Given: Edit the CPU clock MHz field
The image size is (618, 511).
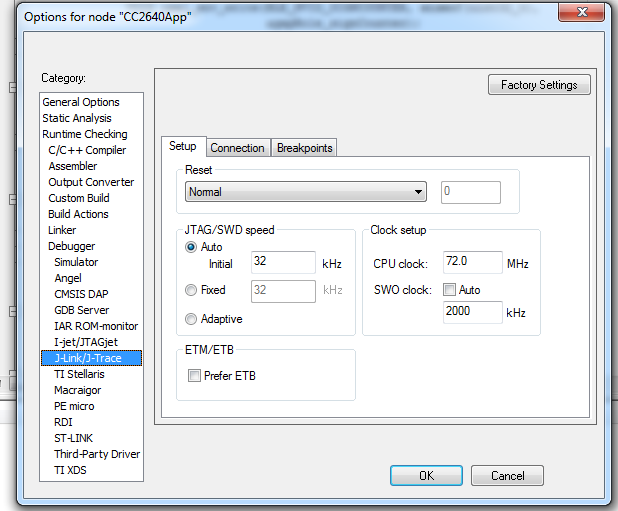Looking at the screenshot, I should (x=472, y=262).
